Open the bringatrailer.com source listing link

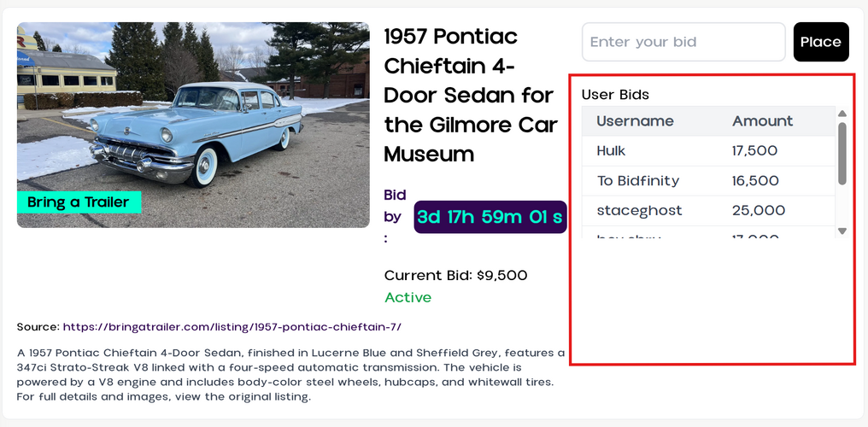[x=232, y=327]
